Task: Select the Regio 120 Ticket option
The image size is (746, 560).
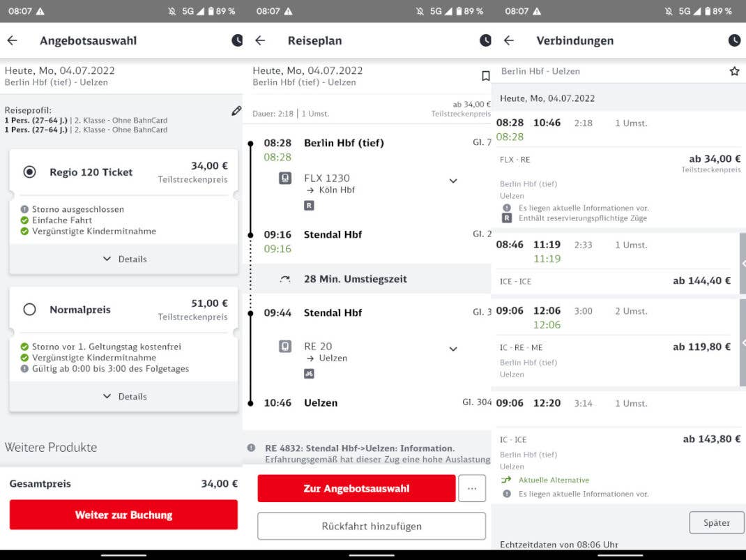Action: [29, 172]
